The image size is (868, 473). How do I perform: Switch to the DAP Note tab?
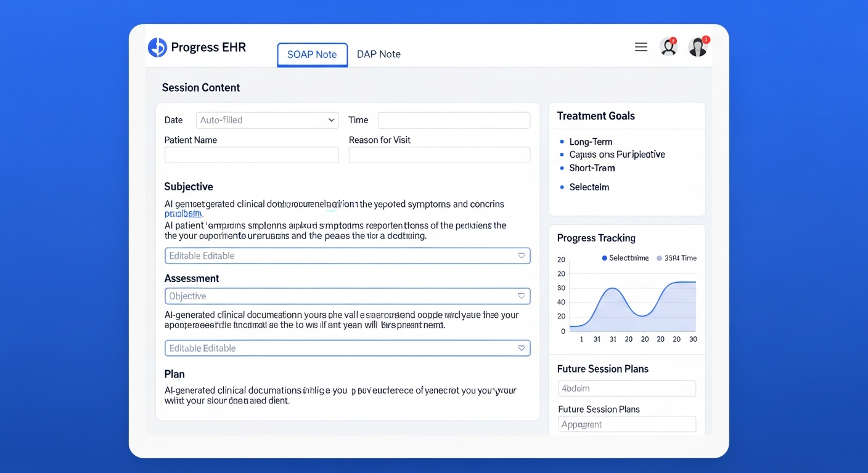379,54
